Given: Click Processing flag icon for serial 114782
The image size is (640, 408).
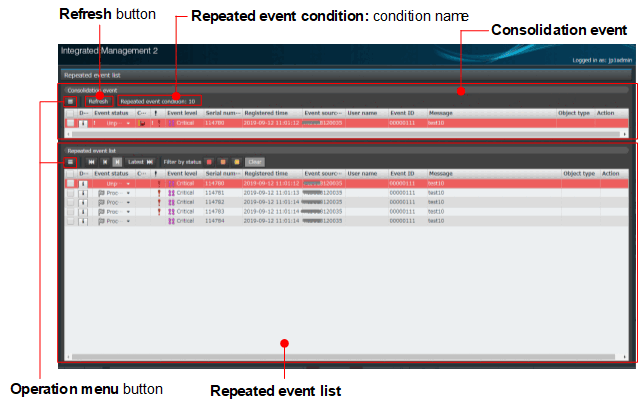Looking at the screenshot, I should [x=101, y=202].
